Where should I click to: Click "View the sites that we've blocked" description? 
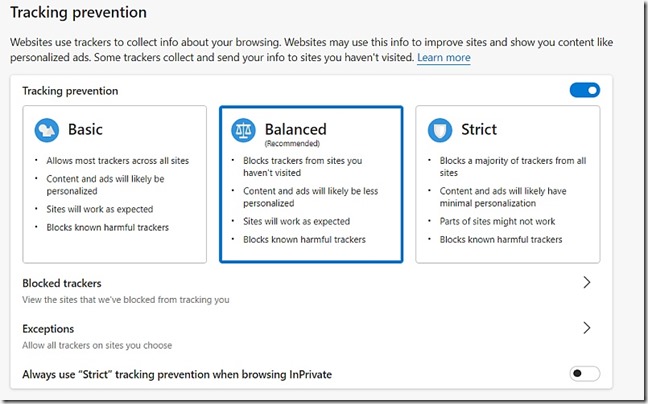point(125,300)
